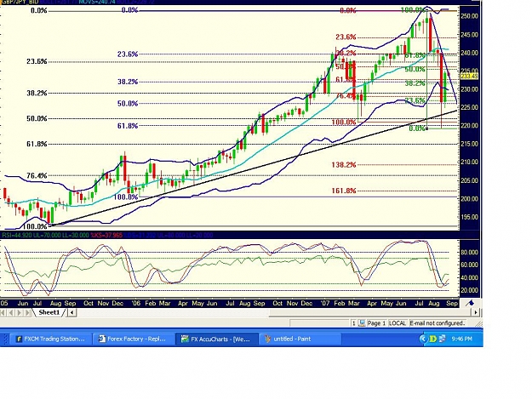This screenshot has height=399, width=532.
Task: Click the LOCAL status bar indicator
Action: click(398, 323)
